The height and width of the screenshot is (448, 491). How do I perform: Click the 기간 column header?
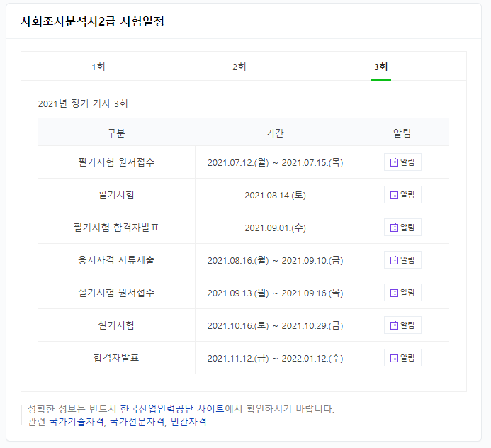275,133
